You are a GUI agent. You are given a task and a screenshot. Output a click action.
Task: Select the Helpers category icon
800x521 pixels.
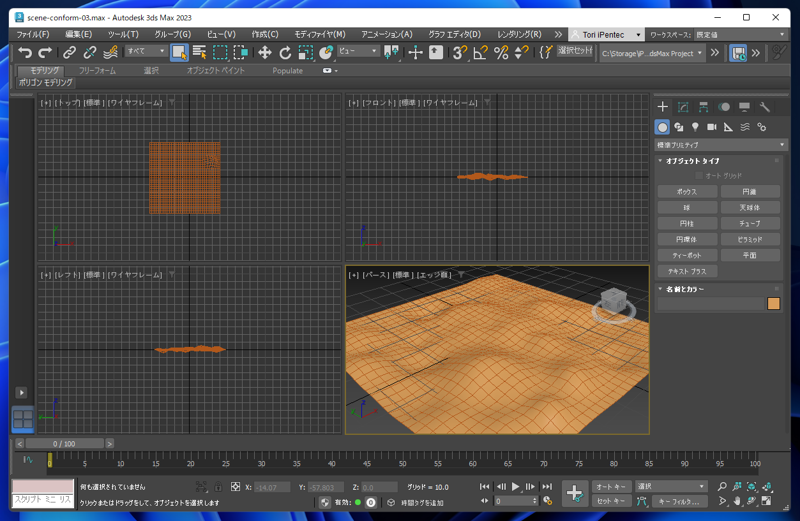(x=728, y=127)
